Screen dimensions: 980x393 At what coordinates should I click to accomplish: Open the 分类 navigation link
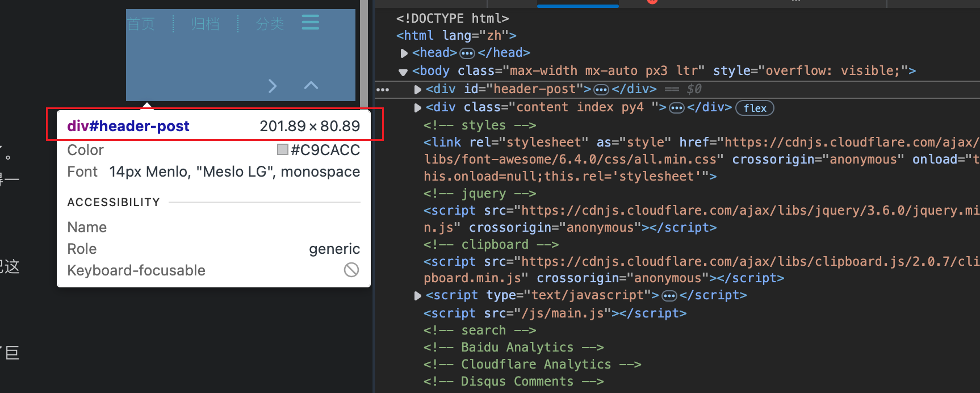tap(270, 24)
